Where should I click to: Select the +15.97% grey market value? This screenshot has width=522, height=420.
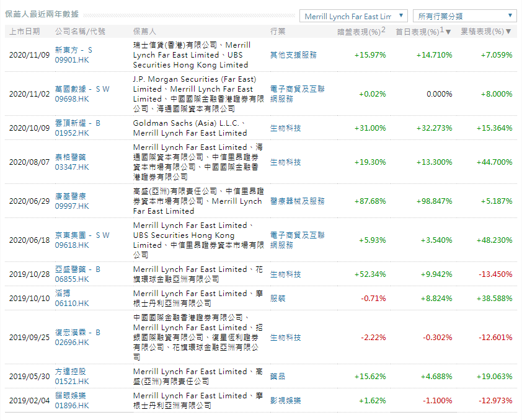click(370, 55)
